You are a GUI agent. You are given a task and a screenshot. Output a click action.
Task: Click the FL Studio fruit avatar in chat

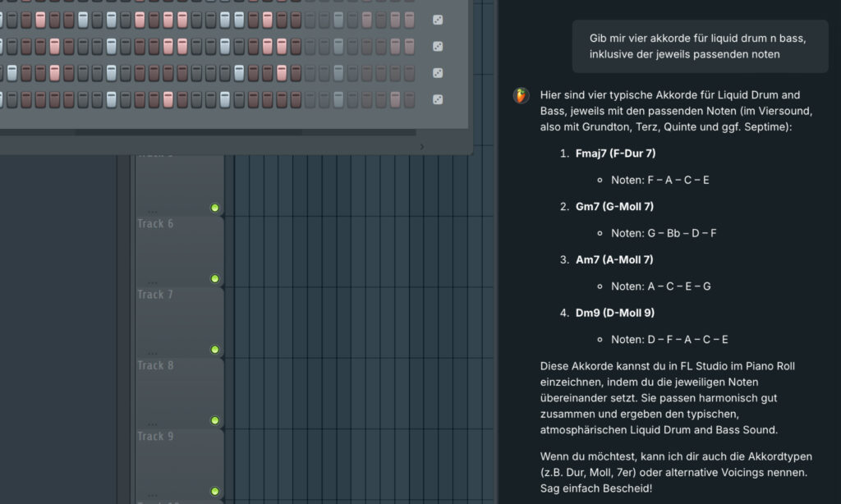tap(521, 95)
